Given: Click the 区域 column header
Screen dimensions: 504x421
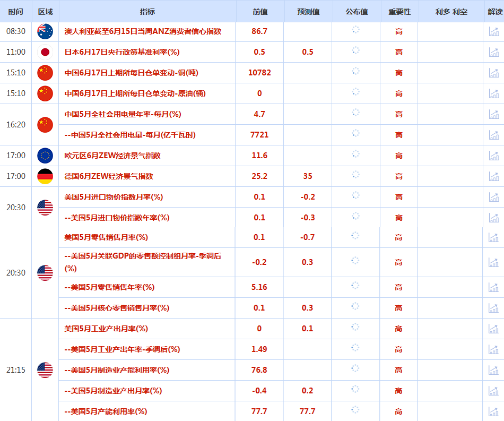Looking at the screenshot, I should [45, 12].
